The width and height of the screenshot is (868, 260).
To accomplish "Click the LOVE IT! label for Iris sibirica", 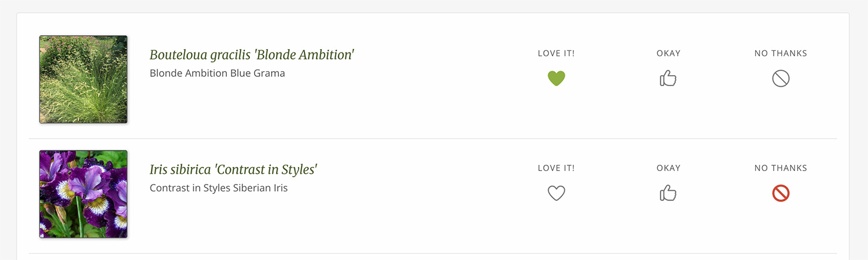I will (x=556, y=168).
